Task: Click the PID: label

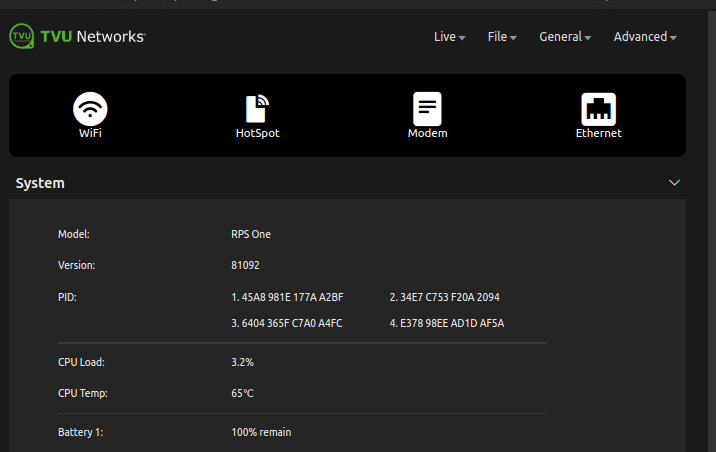Action: [67, 297]
